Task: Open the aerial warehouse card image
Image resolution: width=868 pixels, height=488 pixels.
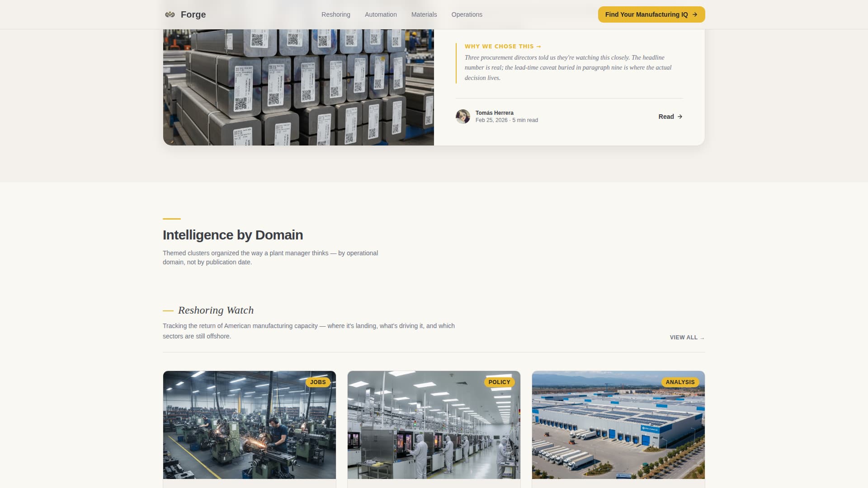Action: [x=618, y=425]
